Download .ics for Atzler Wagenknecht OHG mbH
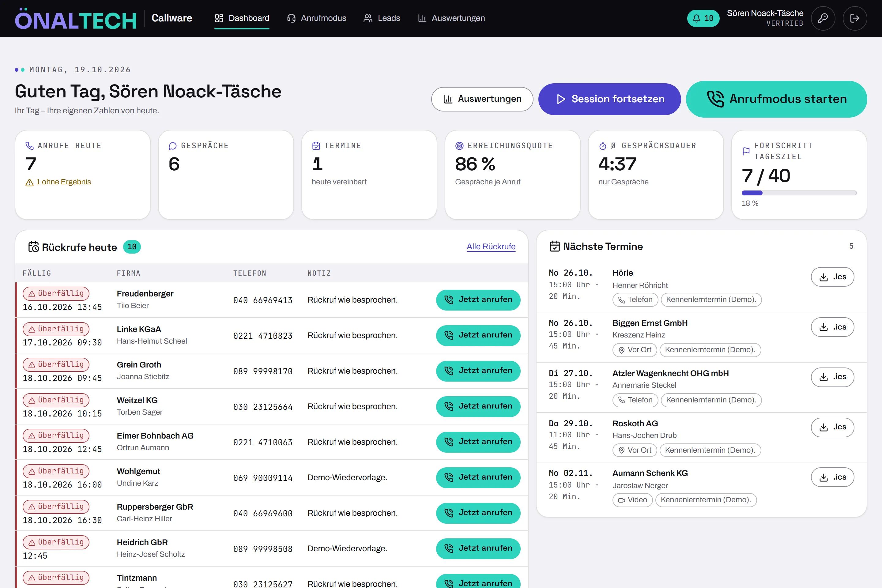Viewport: 882px width, 588px height. click(x=832, y=377)
